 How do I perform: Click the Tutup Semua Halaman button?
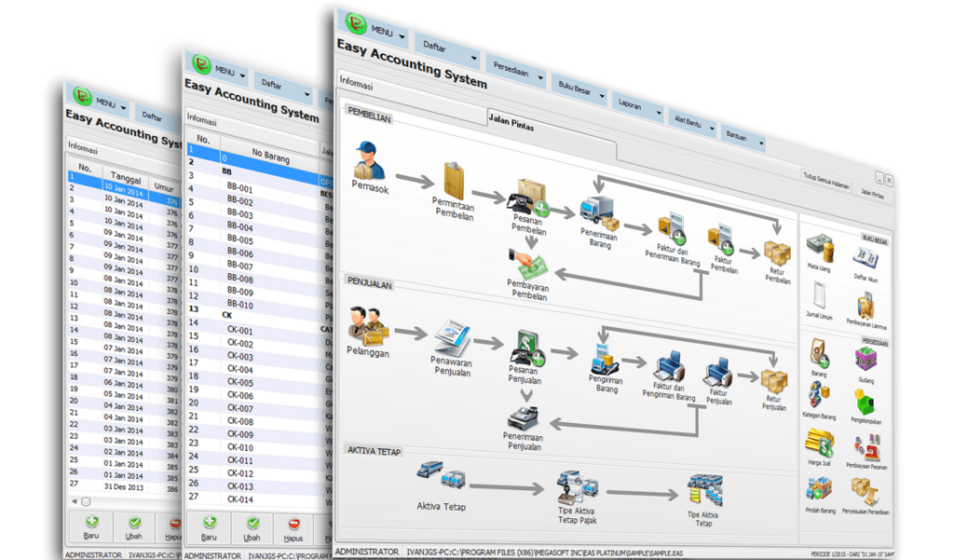click(826, 179)
